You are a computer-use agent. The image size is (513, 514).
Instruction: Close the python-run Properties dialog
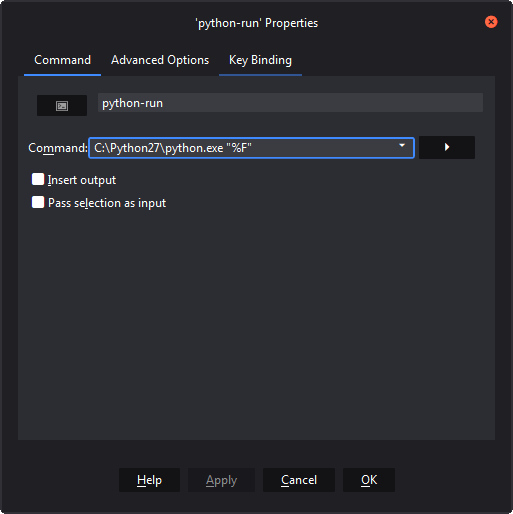[x=491, y=22]
